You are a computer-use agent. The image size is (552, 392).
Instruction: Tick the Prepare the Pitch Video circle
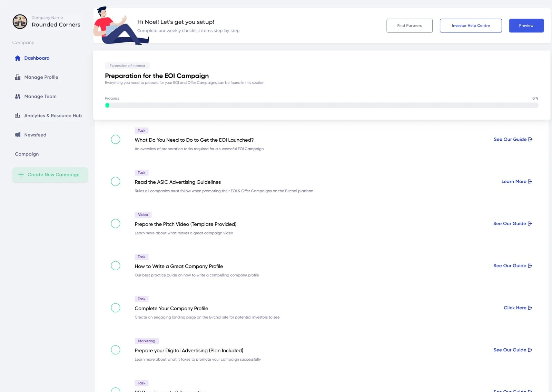pos(116,223)
